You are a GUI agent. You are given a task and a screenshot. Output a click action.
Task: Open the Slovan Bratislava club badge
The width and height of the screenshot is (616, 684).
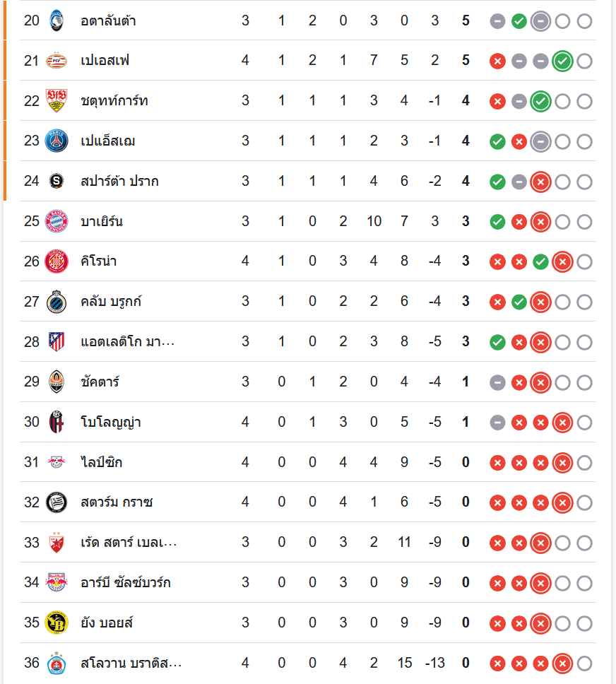tap(56, 664)
